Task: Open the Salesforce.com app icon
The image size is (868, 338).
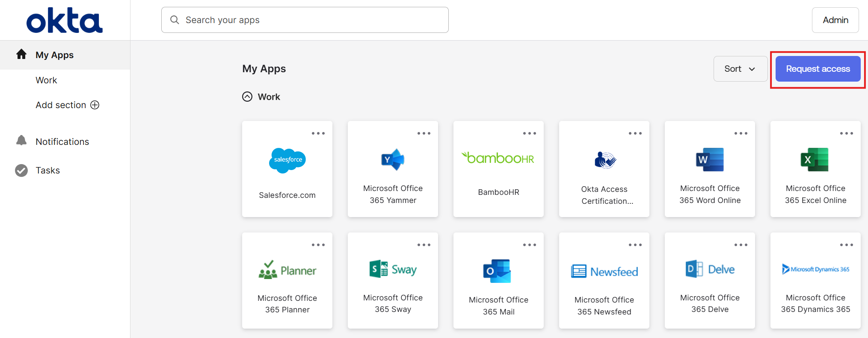Action: click(x=287, y=160)
